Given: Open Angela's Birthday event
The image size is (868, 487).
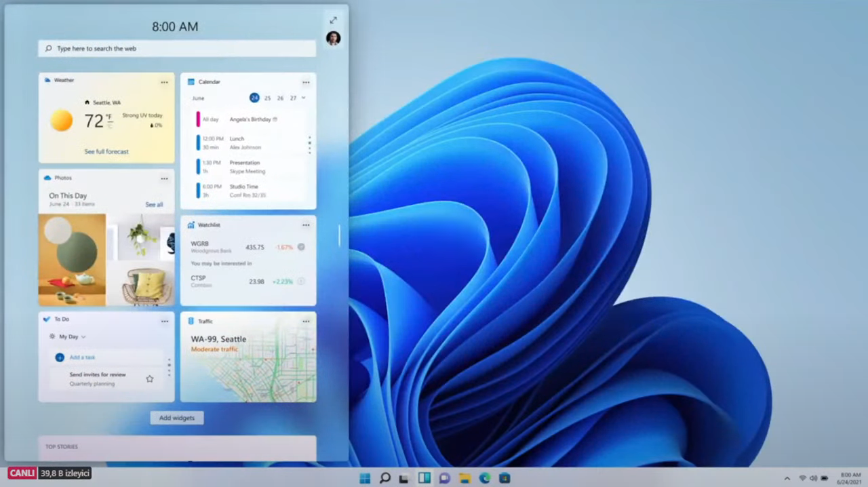Looking at the screenshot, I should coord(250,119).
